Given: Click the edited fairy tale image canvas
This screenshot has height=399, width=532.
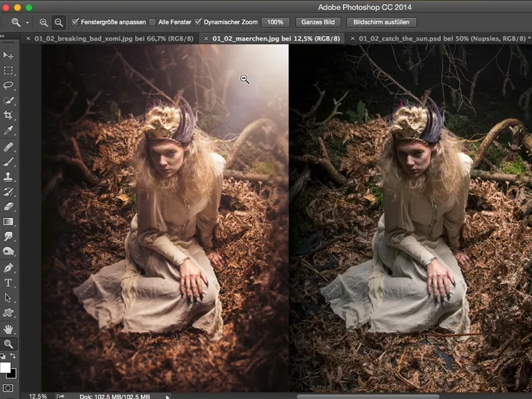Looking at the screenshot, I should coord(165,217).
